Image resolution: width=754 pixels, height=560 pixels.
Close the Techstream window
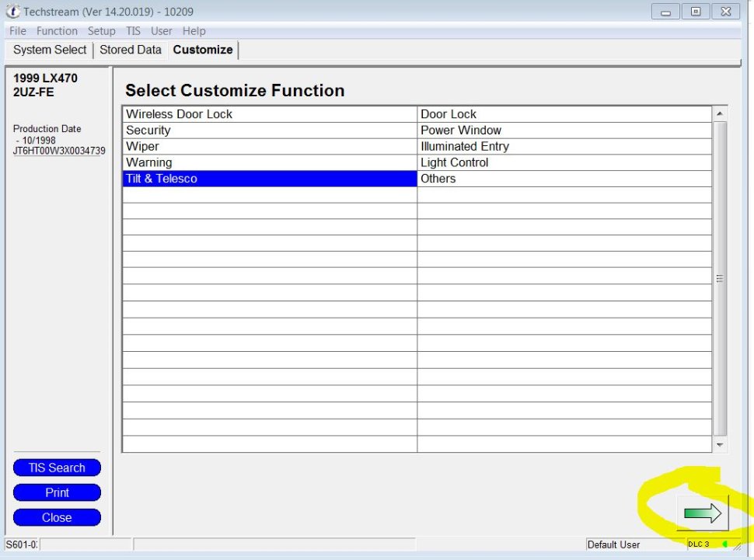pos(726,12)
